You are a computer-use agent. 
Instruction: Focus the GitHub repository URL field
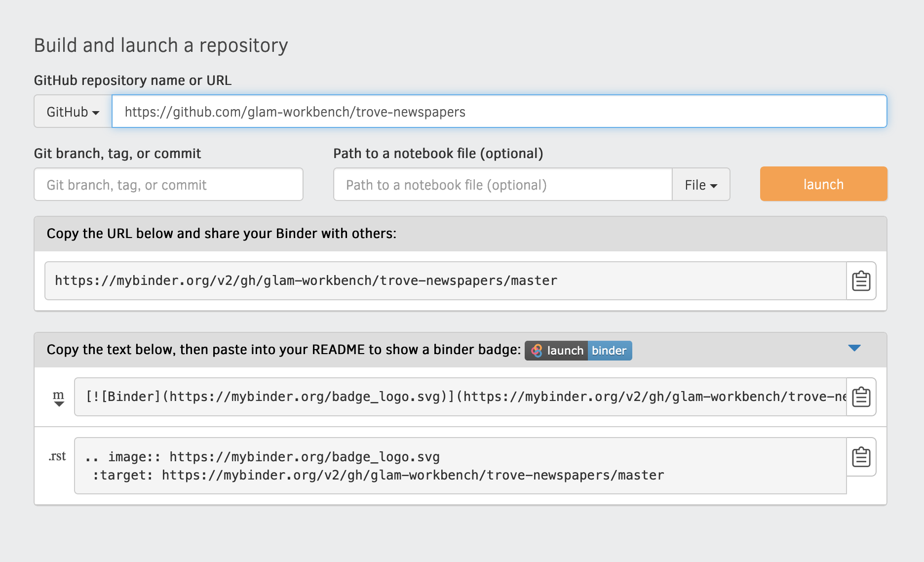(x=500, y=112)
